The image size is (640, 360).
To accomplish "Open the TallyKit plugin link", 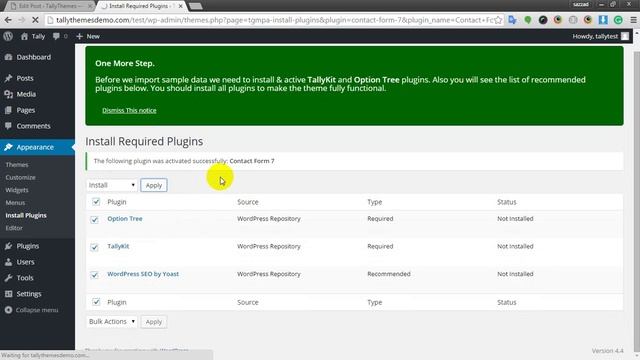I will tap(118, 246).
